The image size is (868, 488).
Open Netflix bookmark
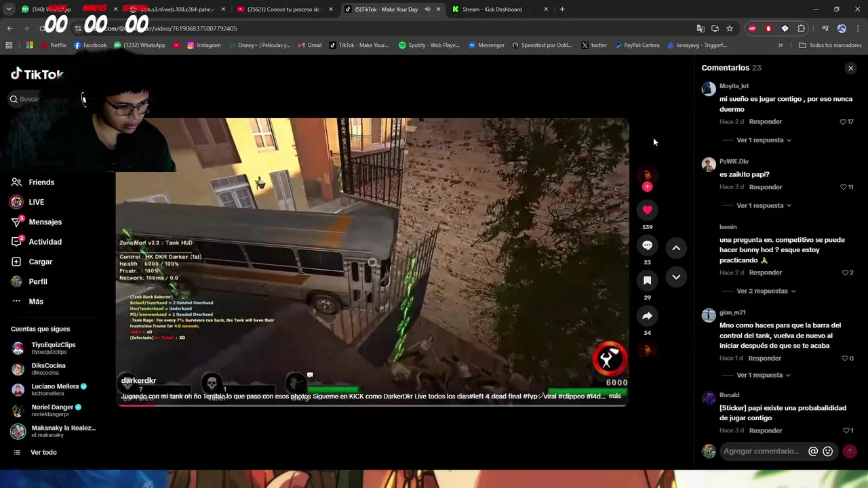click(54, 45)
